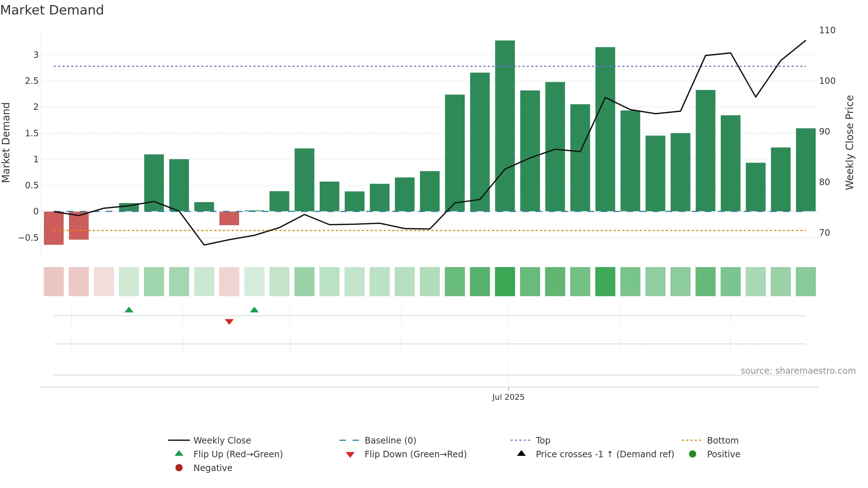Click the 70 right axis tick label
The height and width of the screenshot is (488, 868).
coord(825,233)
